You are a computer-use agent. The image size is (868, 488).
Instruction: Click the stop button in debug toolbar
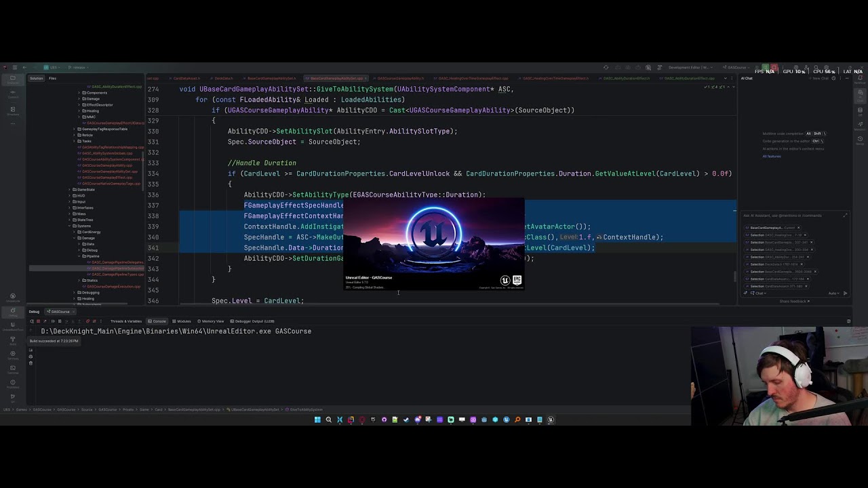point(38,321)
